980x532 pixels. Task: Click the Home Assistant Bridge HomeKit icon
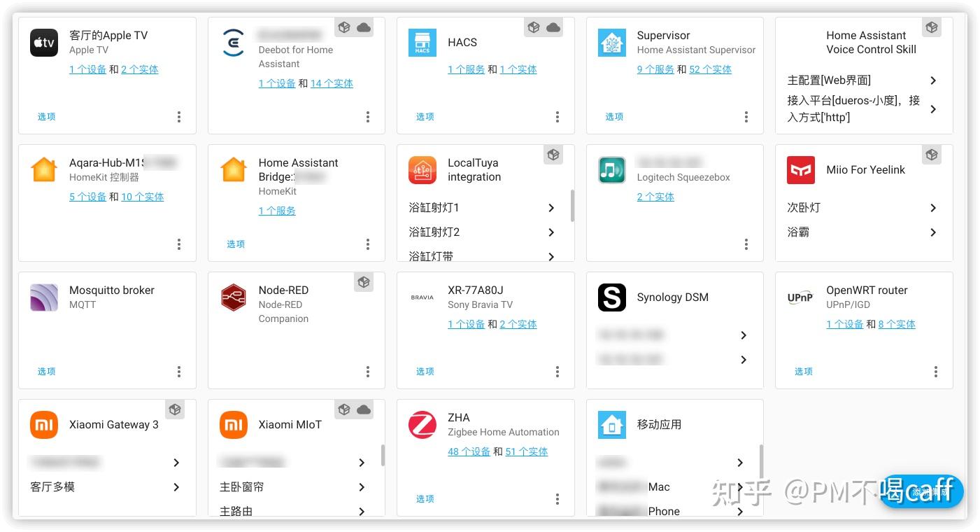[x=234, y=170]
